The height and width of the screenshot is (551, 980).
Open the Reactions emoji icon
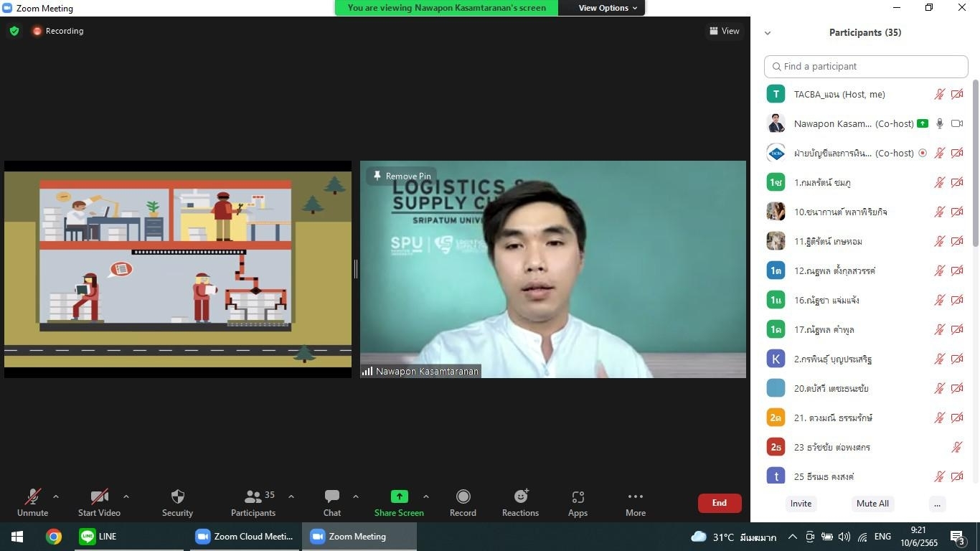(520, 497)
